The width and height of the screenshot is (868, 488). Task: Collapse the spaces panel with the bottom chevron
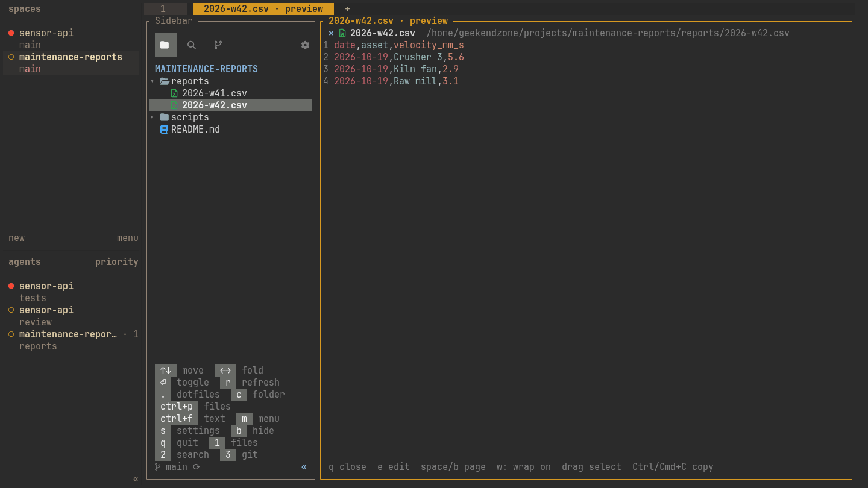(136, 479)
